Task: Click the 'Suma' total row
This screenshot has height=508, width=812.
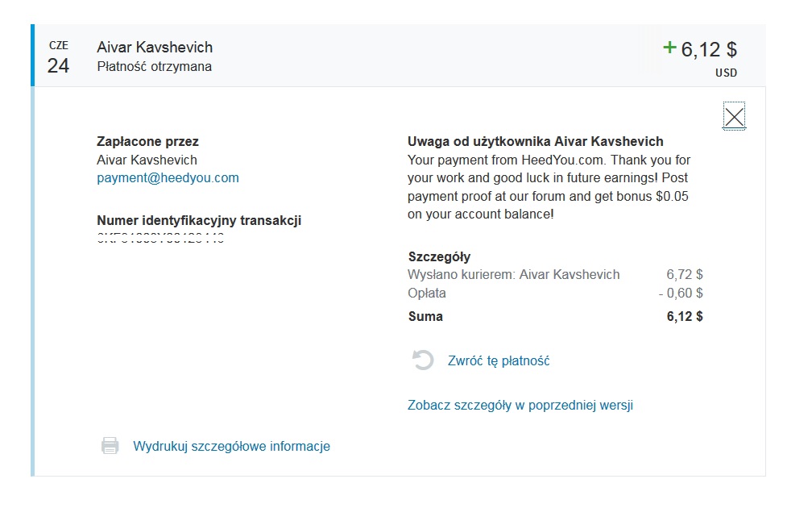Action: click(555, 316)
